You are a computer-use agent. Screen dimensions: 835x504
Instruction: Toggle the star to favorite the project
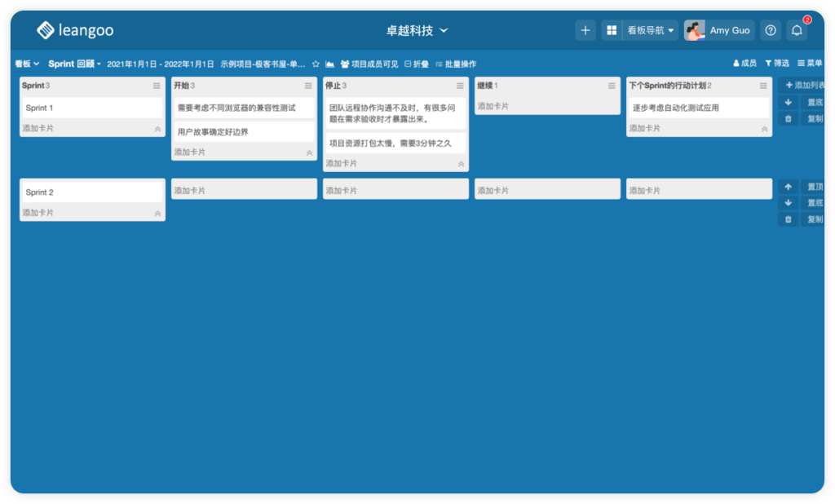pyautogui.click(x=315, y=63)
